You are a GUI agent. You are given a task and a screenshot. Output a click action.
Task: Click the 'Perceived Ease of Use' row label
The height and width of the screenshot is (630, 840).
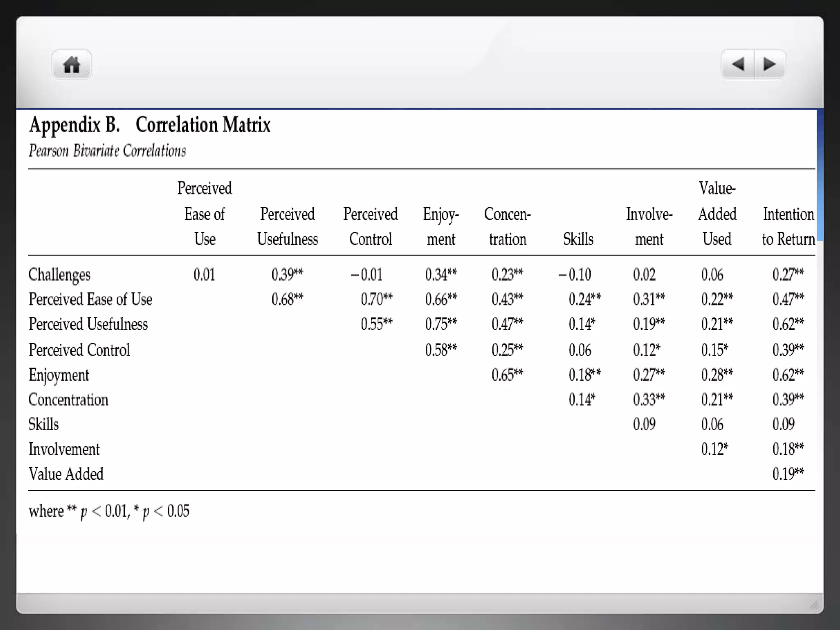(90, 299)
